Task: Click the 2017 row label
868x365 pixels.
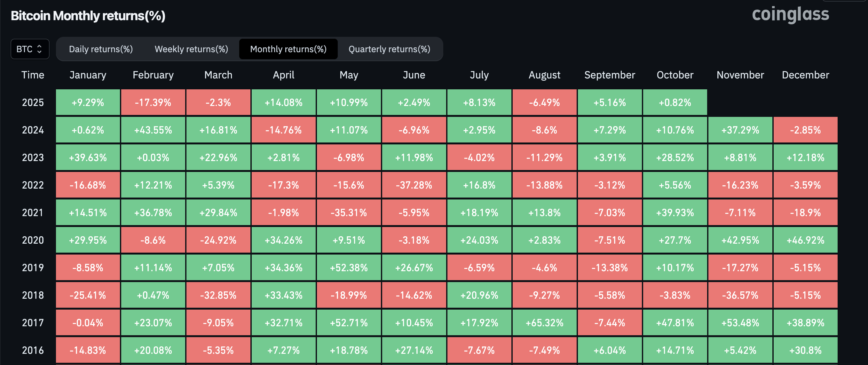Action: click(33, 323)
